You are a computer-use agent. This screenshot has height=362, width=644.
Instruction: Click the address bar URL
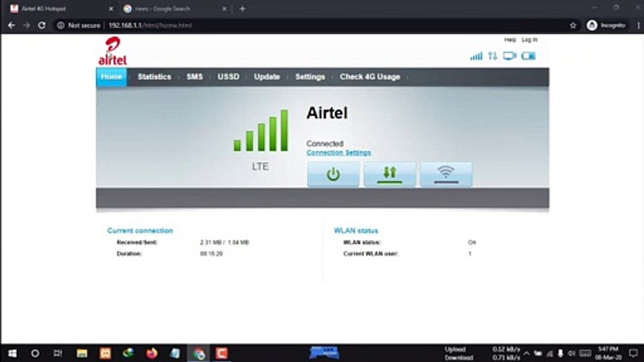[x=150, y=25]
